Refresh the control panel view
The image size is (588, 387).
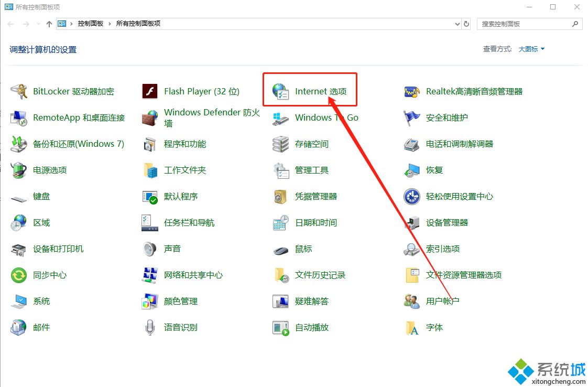click(466, 24)
